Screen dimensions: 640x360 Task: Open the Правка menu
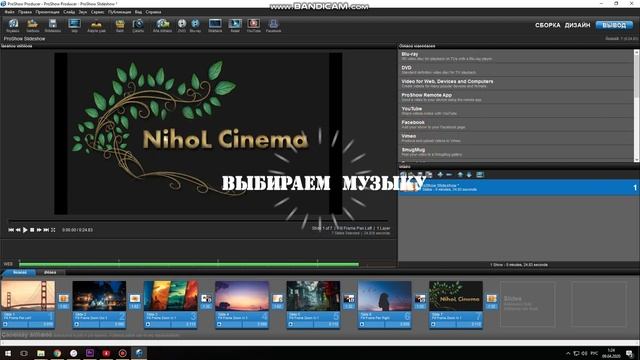pyautogui.click(x=25, y=12)
